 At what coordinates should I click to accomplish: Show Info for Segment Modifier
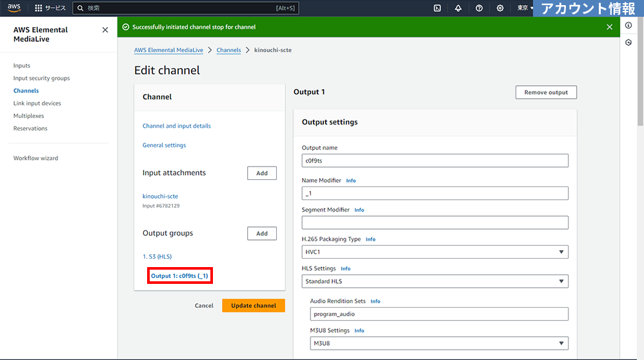coord(359,210)
